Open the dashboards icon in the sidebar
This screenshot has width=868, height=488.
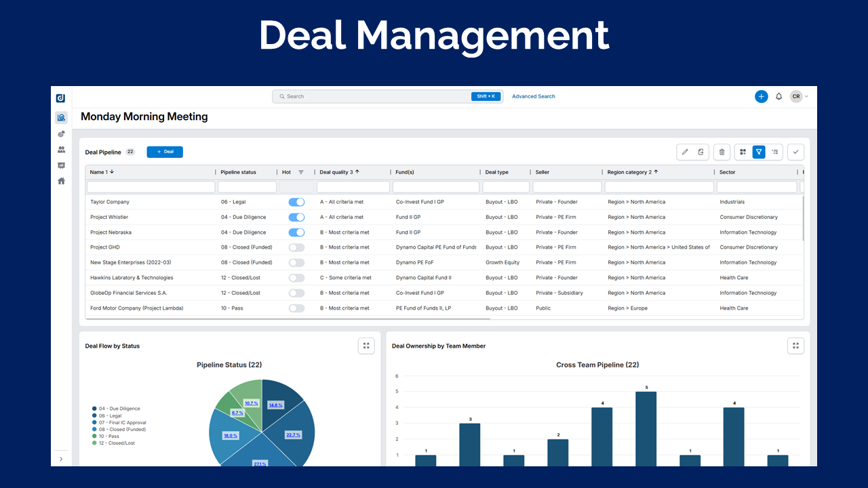tap(61, 165)
